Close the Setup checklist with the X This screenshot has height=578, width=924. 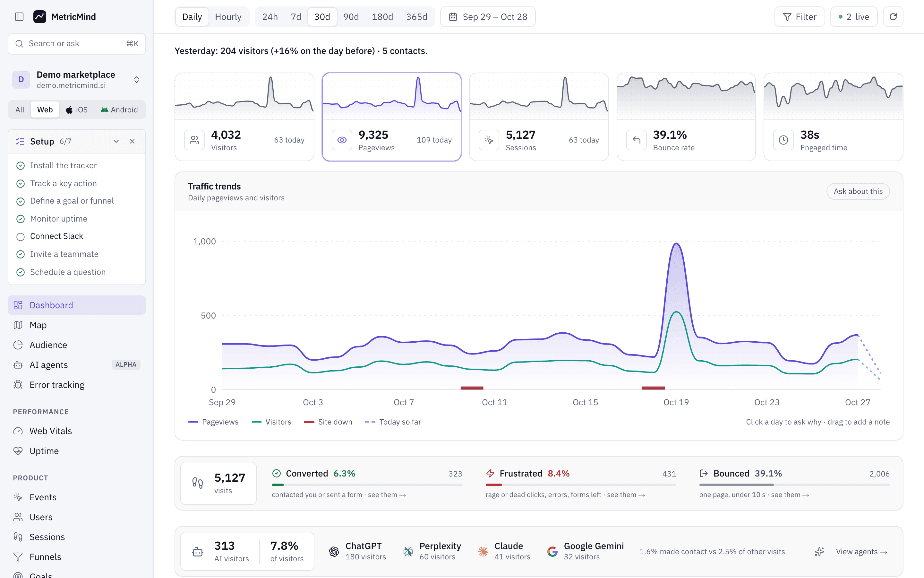coord(132,141)
